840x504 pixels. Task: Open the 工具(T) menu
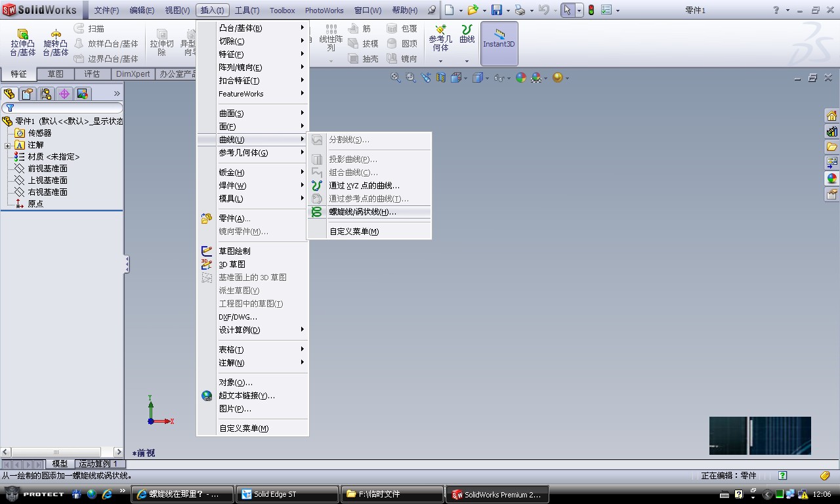point(247,10)
